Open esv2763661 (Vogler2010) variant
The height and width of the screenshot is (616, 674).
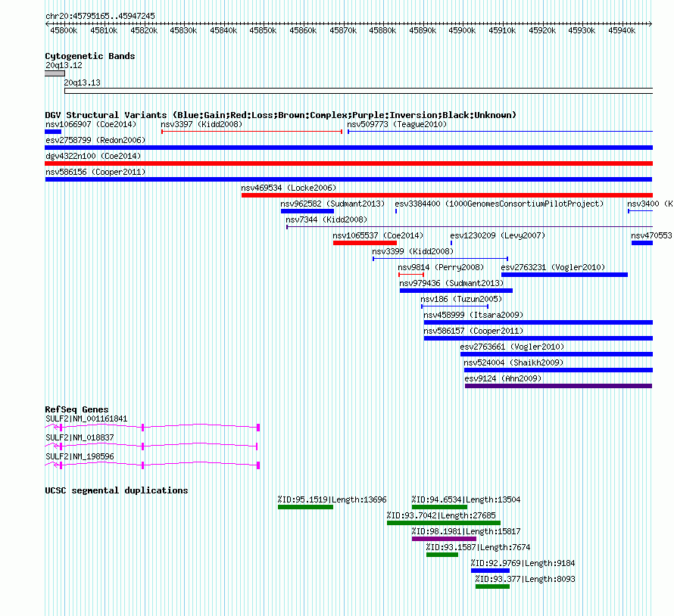point(557,354)
